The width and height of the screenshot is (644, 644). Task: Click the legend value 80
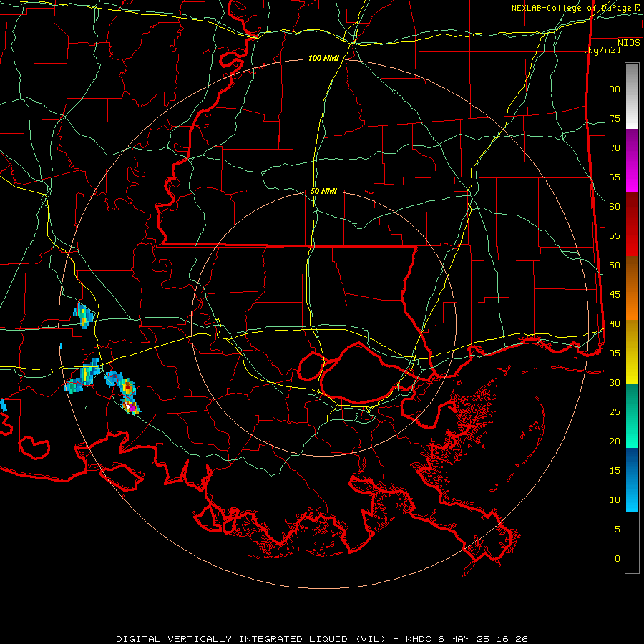[615, 89]
